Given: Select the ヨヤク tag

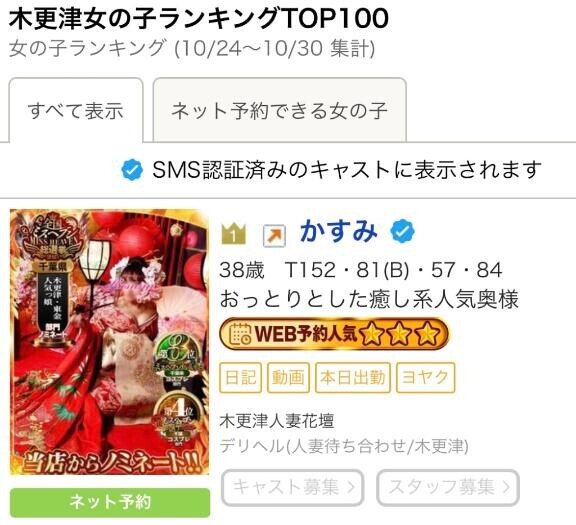Looking at the screenshot, I should (425, 377).
